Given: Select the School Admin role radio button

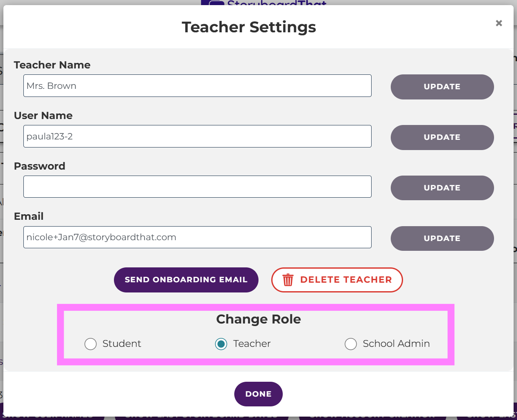Looking at the screenshot, I should click(x=351, y=344).
